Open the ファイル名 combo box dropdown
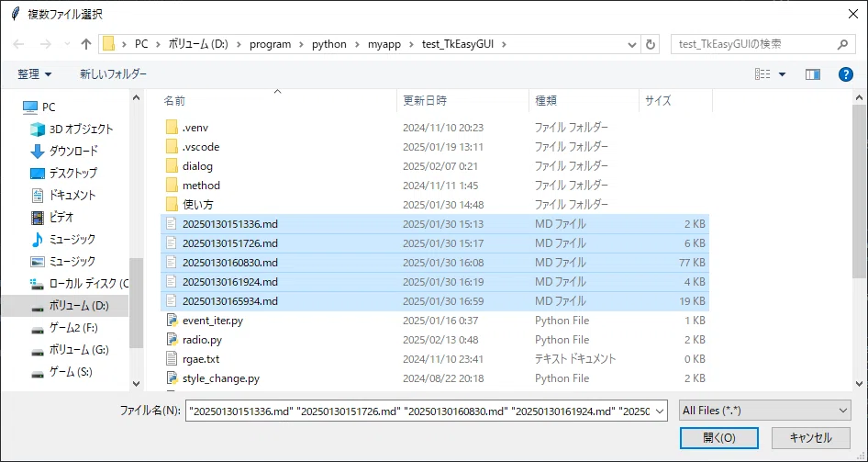 point(660,411)
